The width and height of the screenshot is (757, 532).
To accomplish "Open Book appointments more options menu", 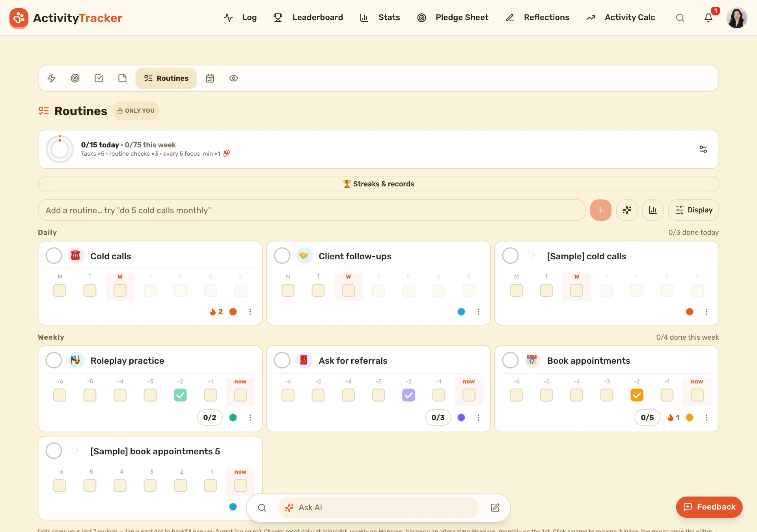I will click(x=707, y=417).
